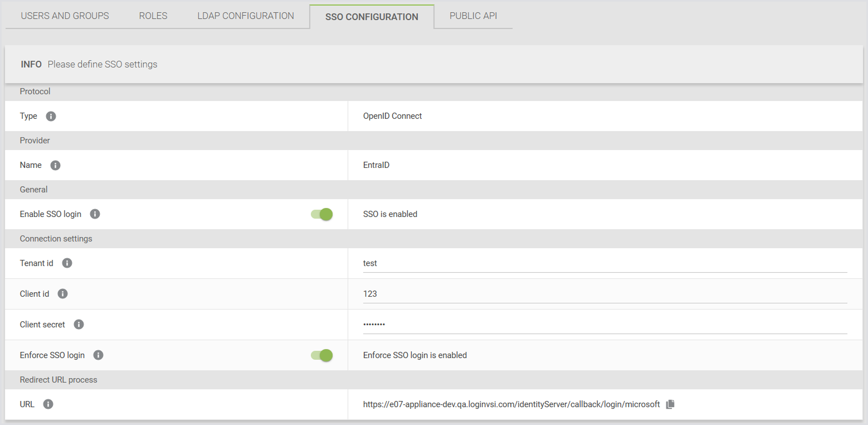Image resolution: width=868 pixels, height=425 pixels.
Task: Open the Users and Groups tab
Action: (65, 16)
